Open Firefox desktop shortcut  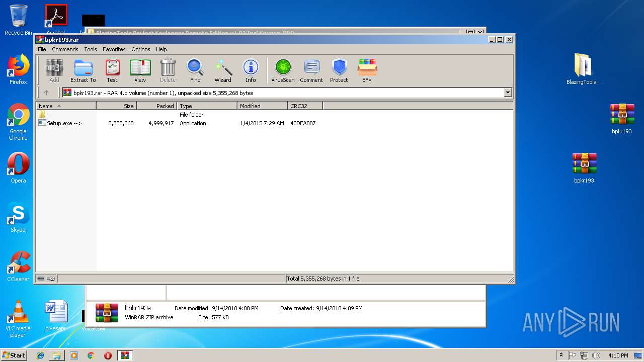[x=18, y=69]
